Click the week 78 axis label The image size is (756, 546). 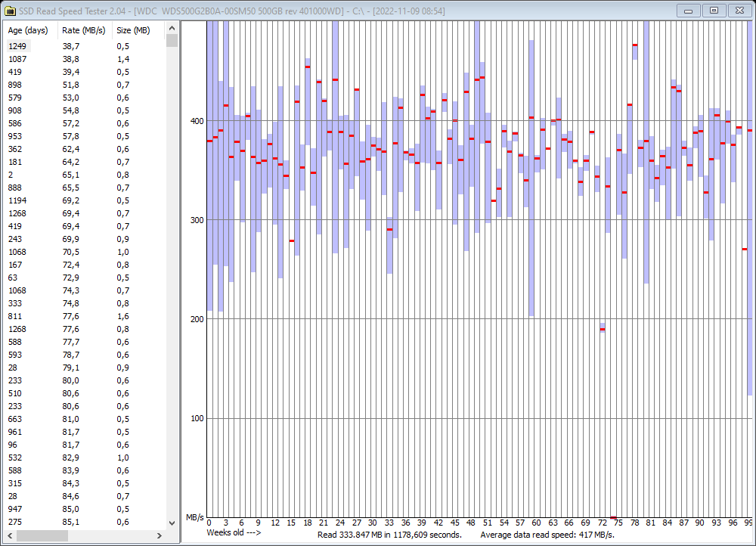634,523
